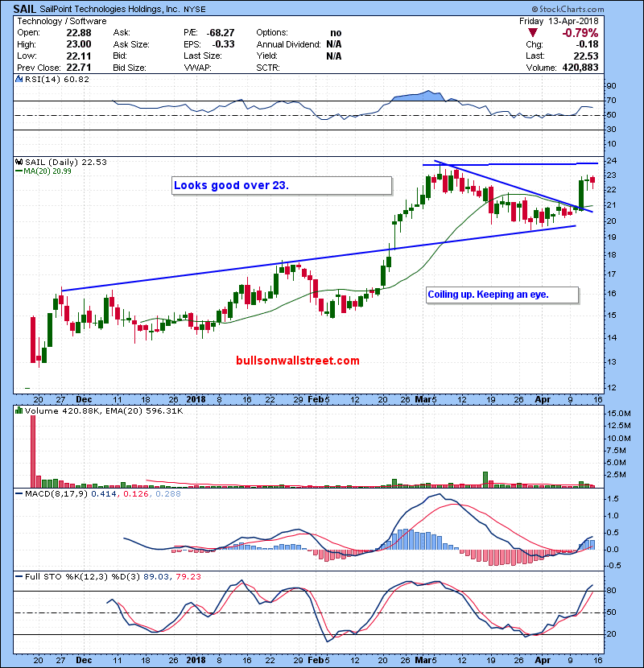Screen dimensions: 644x668
Task: Click the Yield N/A value
Action: coord(334,56)
